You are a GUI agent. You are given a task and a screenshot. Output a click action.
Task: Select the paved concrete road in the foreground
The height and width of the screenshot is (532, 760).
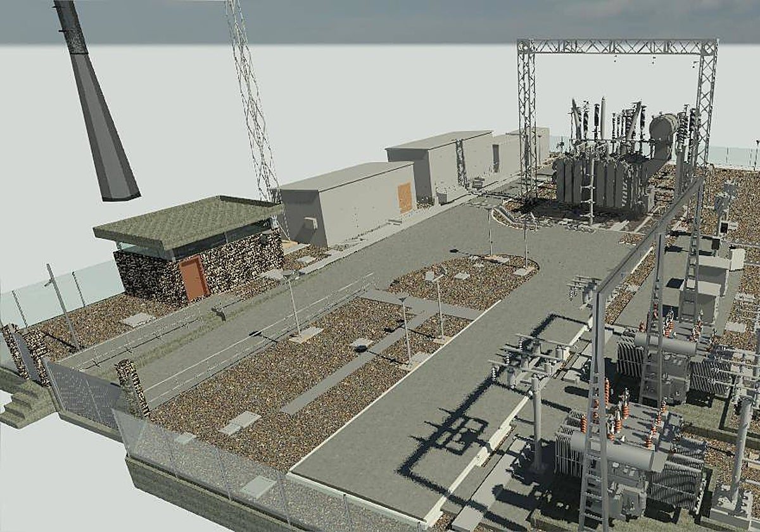coord(405,443)
